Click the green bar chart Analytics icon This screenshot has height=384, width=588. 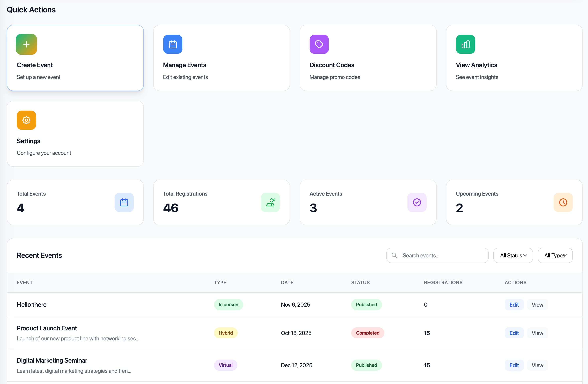tap(465, 44)
